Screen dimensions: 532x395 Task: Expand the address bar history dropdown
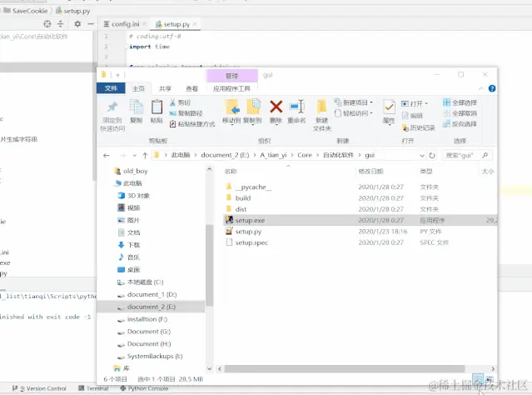click(422, 156)
